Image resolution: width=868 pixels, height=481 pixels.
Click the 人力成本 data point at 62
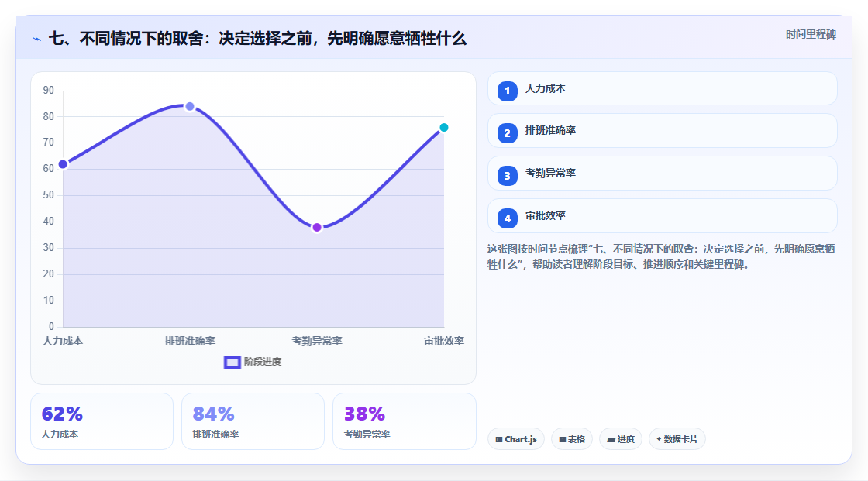[63, 164]
